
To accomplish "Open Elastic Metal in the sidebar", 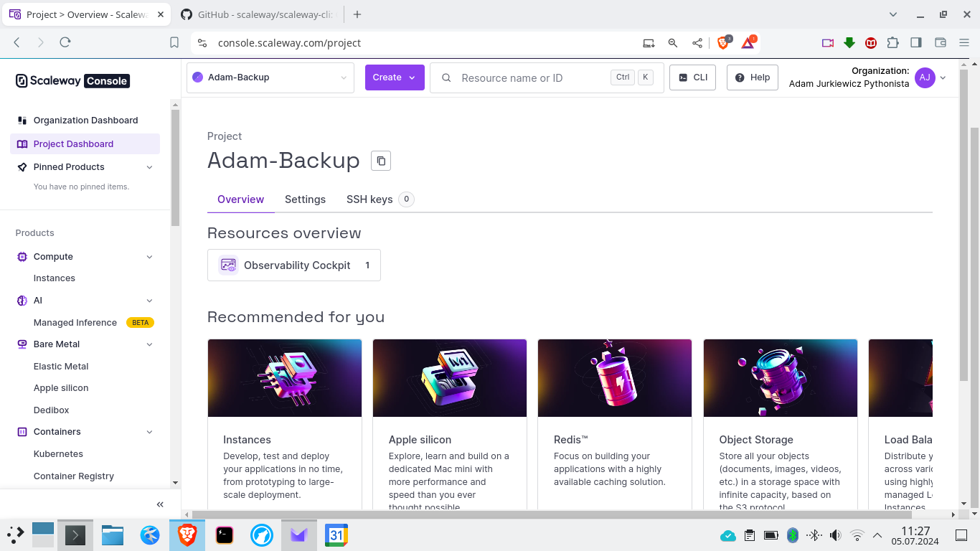I will coord(61,367).
